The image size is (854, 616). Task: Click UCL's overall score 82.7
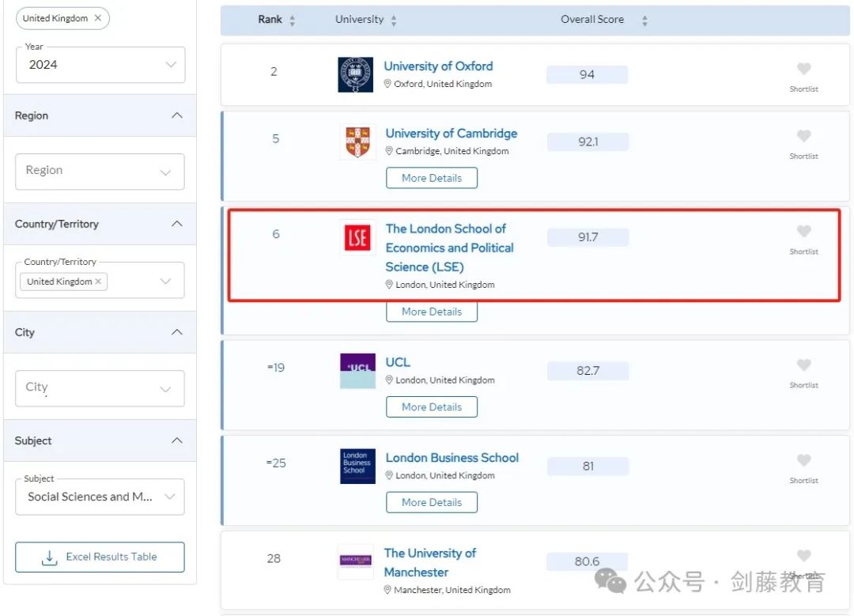tap(588, 371)
